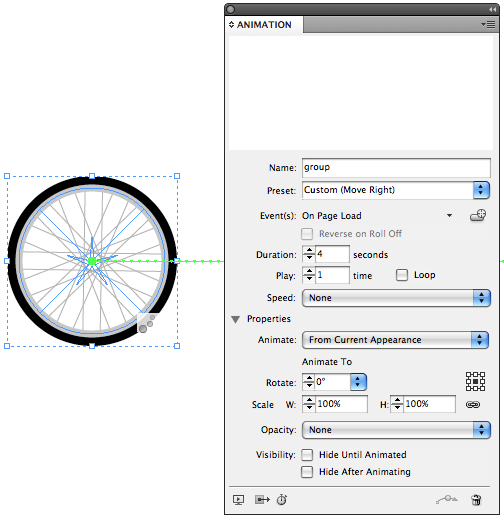Open the Preset dropdown
This screenshot has width=504, height=522.
[396, 190]
